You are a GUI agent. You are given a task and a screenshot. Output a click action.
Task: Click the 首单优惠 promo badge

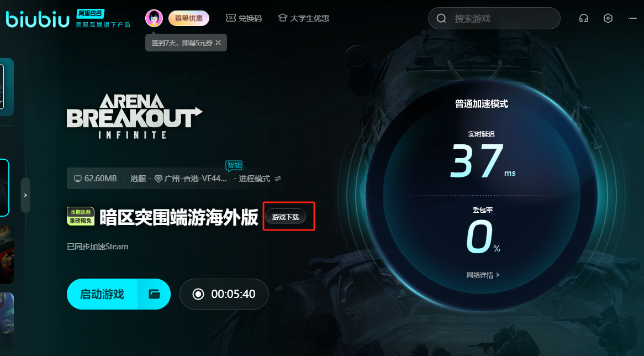click(x=188, y=18)
